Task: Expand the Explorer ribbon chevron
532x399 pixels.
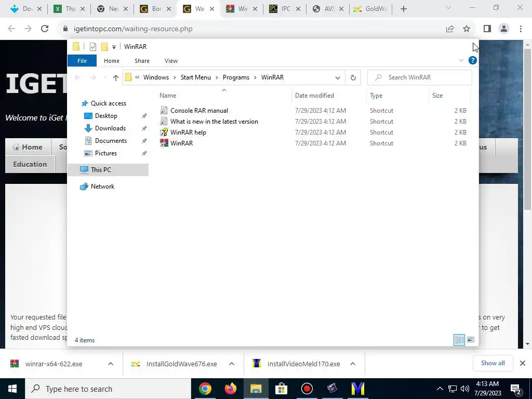Action: point(461,60)
